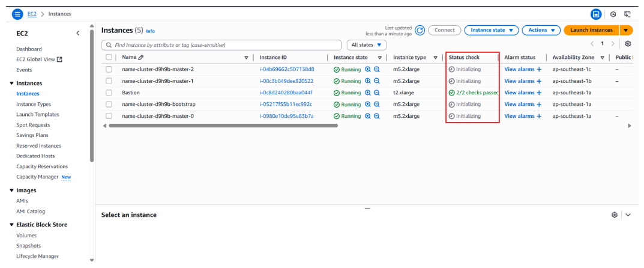Toggle the select-all instances checkbox
The height and width of the screenshot is (268, 644).
tap(109, 57)
